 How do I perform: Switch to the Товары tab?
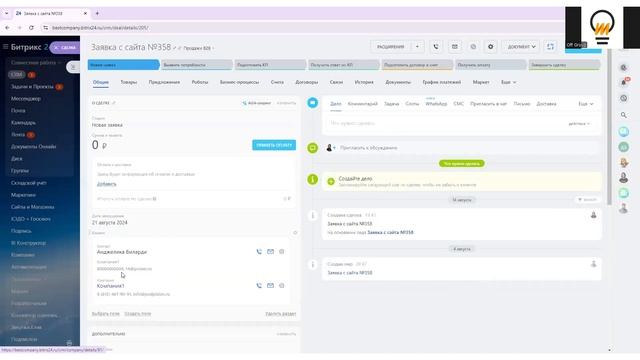(129, 82)
